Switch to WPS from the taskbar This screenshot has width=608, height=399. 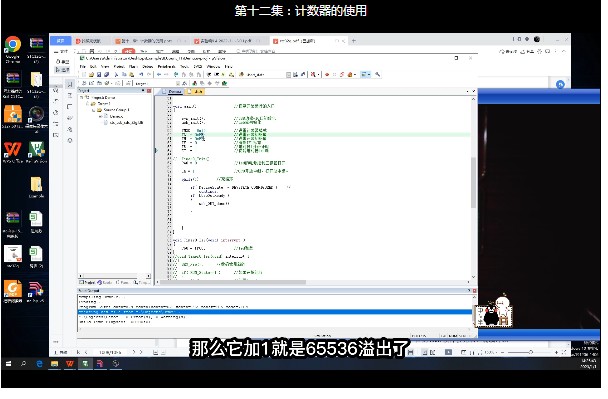tap(70, 364)
